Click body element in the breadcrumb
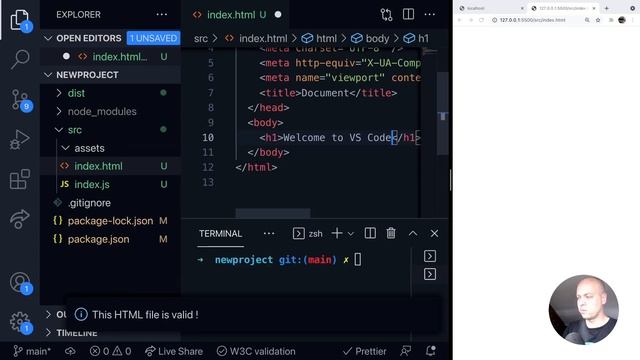640x360 pixels. pyautogui.click(x=377, y=38)
